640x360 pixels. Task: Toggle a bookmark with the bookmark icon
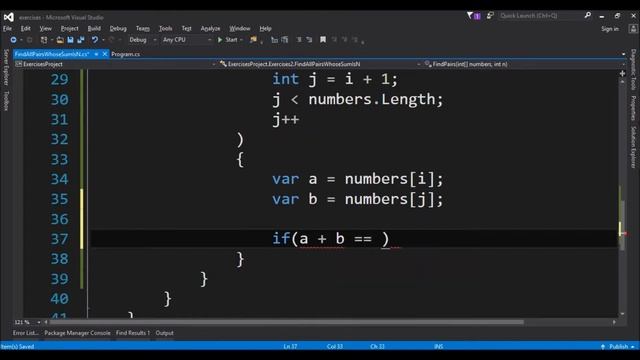[x=323, y=40]
